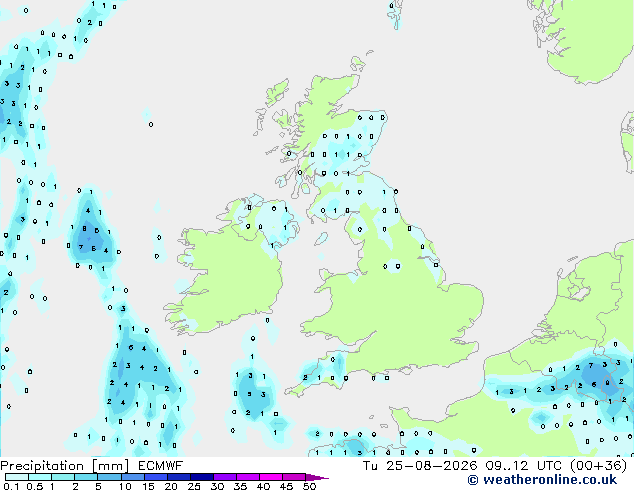Click the '09..12 UTC' time range text

pos(524,466)
